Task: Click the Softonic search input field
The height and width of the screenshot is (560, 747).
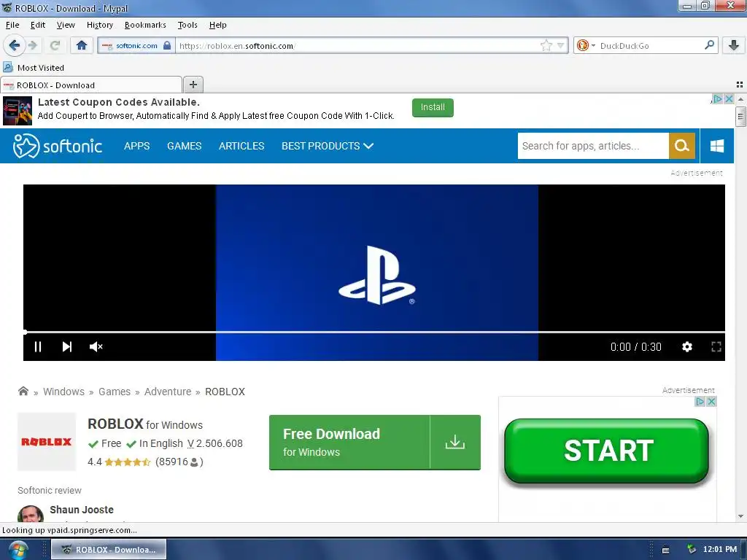Action: click(x=593, y=146)
